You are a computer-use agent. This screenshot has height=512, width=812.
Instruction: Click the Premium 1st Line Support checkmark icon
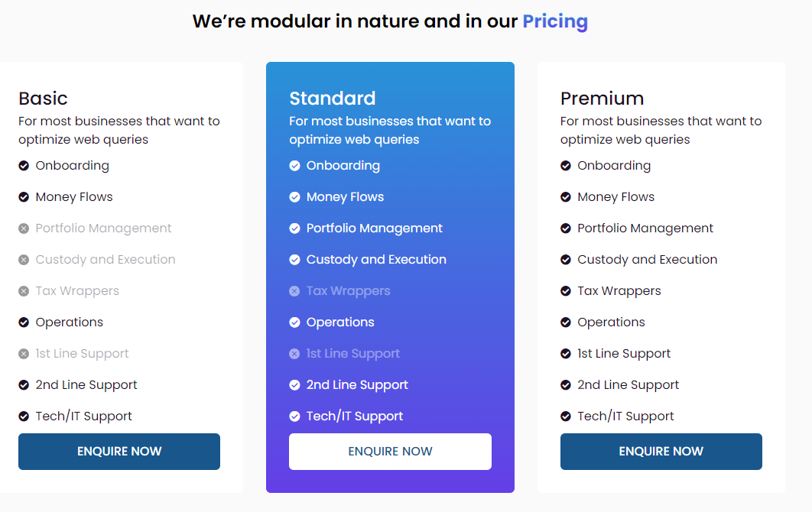(x=566, y=354)
